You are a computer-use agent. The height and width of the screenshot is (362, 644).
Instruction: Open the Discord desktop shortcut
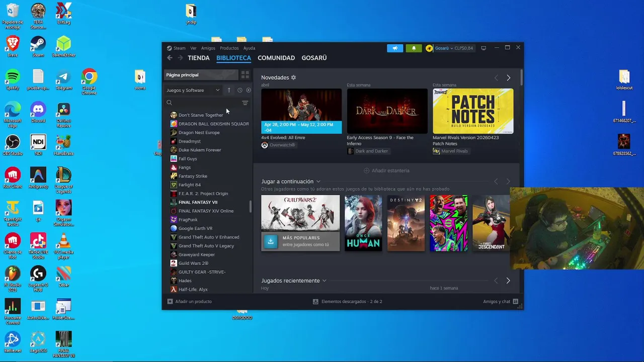38,112
